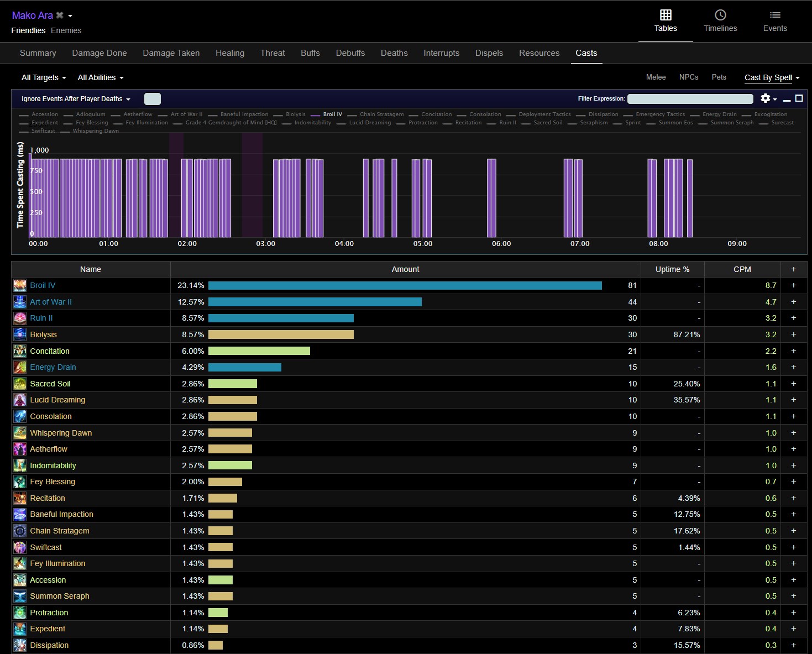
Task: Toggle Whispering Dawn series in chart legend
Action: [x=89, y=131]
